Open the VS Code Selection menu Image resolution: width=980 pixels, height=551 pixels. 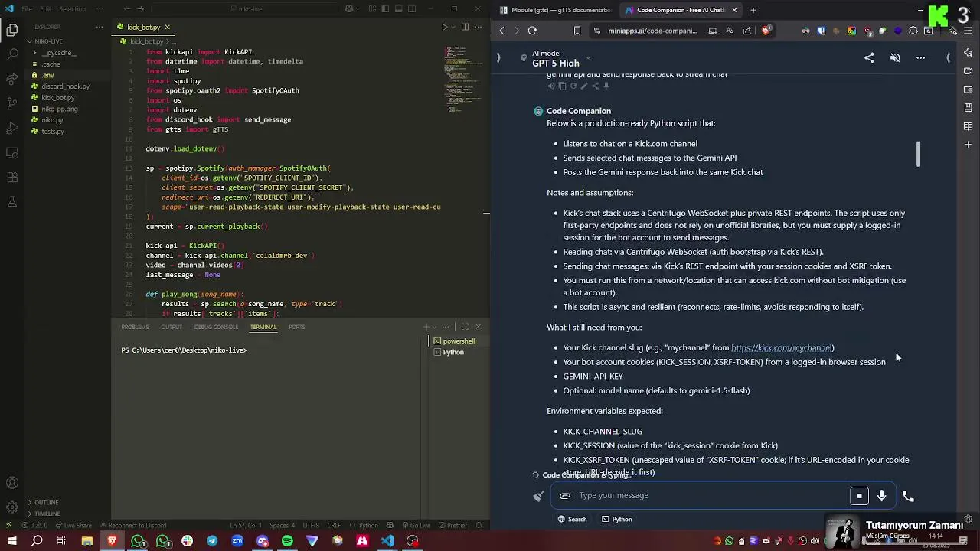click(72, 9)
